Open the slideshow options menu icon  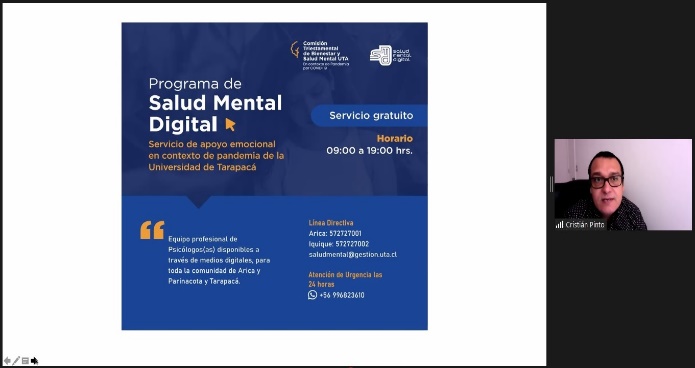tap(25, 361)
